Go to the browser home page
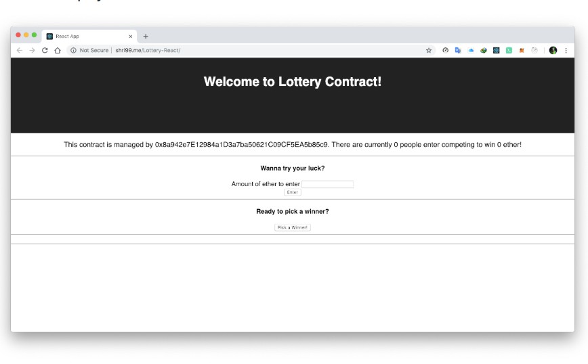The image size is (588, 364). tap(58, 50)
